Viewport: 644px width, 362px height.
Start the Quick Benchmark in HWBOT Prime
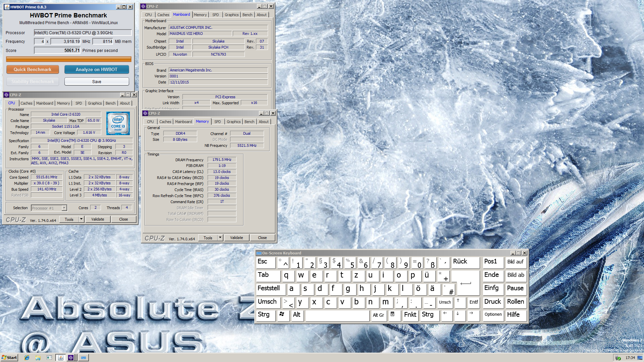[x=33, y=69]
